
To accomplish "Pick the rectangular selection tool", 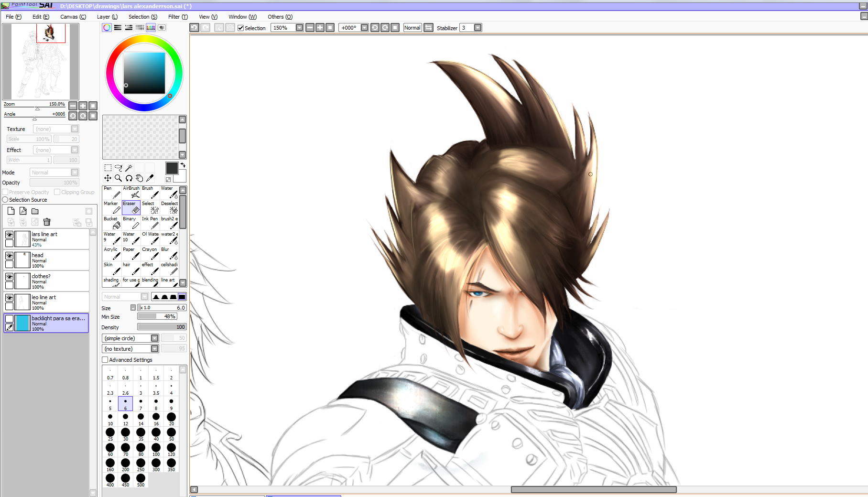I will 108,168.
